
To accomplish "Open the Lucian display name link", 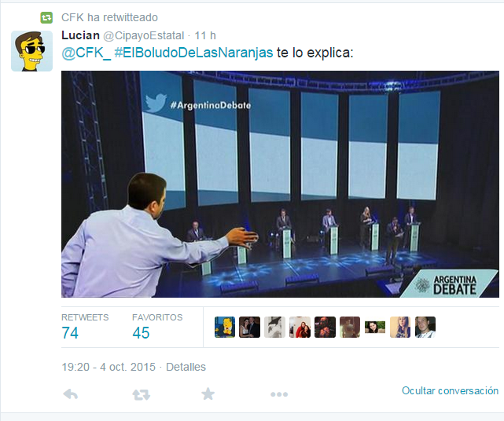I will [x=80, y=35].
